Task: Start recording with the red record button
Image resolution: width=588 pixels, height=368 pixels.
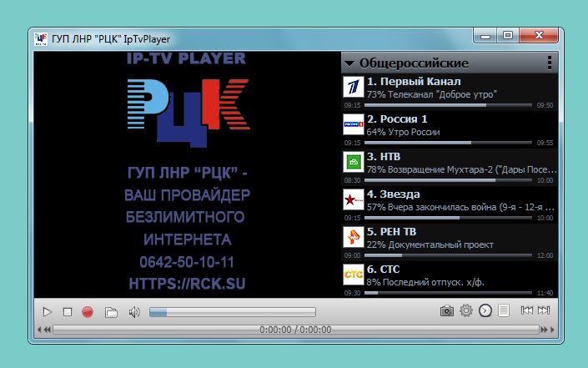Action: click(88, 312)
